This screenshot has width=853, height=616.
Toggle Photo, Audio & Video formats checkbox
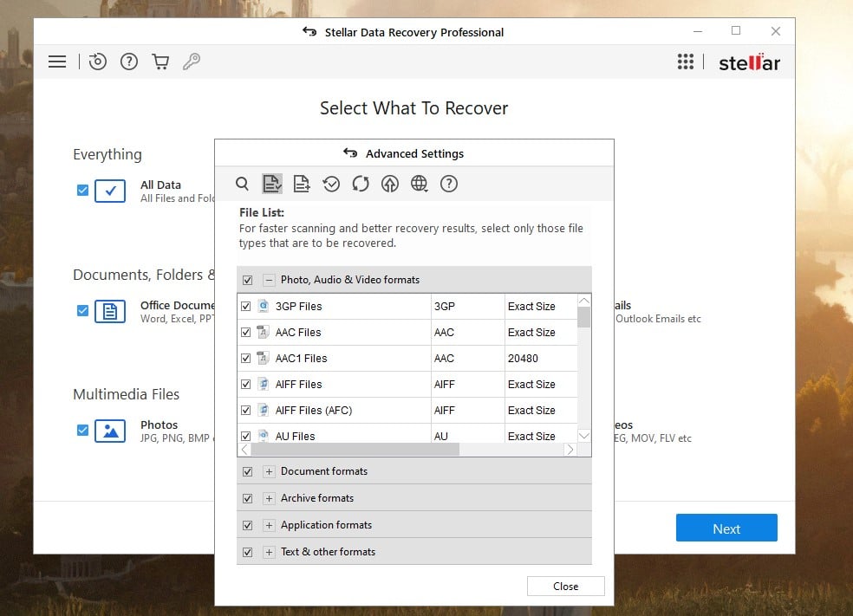click(248, 280)
